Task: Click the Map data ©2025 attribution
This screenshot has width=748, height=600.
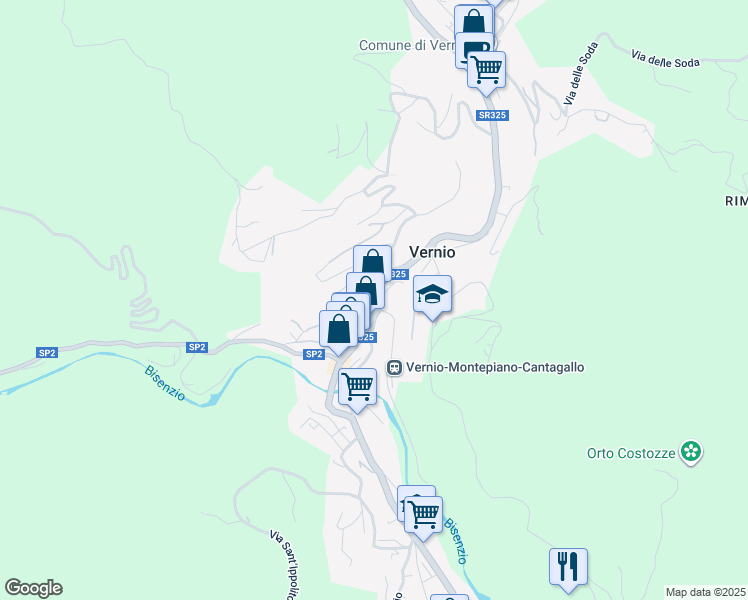Action: 706,592
